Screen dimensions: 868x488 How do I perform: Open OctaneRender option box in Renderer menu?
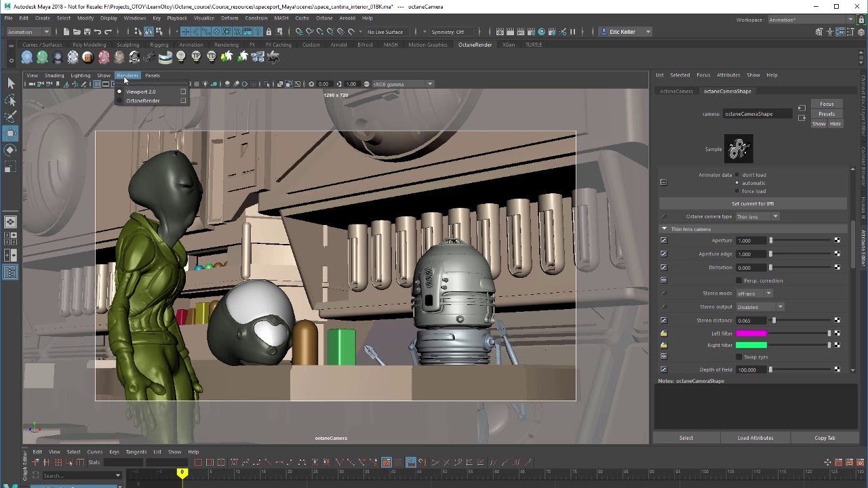point(183,101)
